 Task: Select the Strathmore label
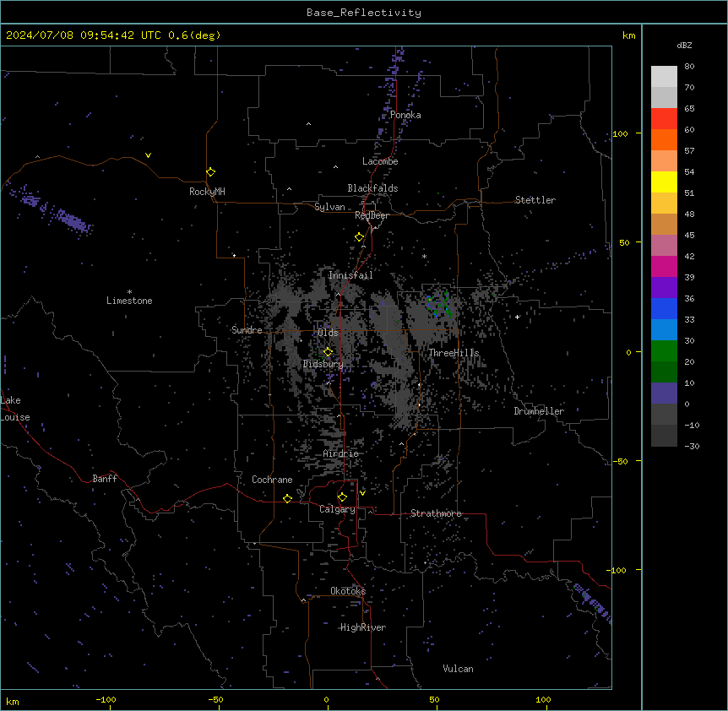tap(436, 513)
